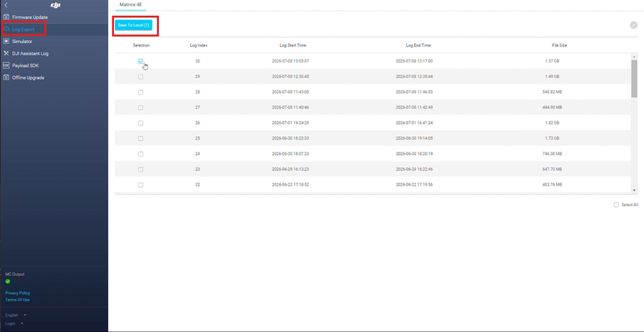Open the Privacy Policy link
644x332 pixels.
pyautogui.click(x=18, y=293)
